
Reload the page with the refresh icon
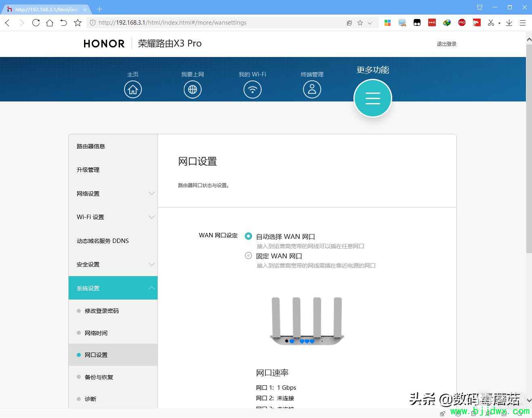pyautogui.click(x=36, y=23)
